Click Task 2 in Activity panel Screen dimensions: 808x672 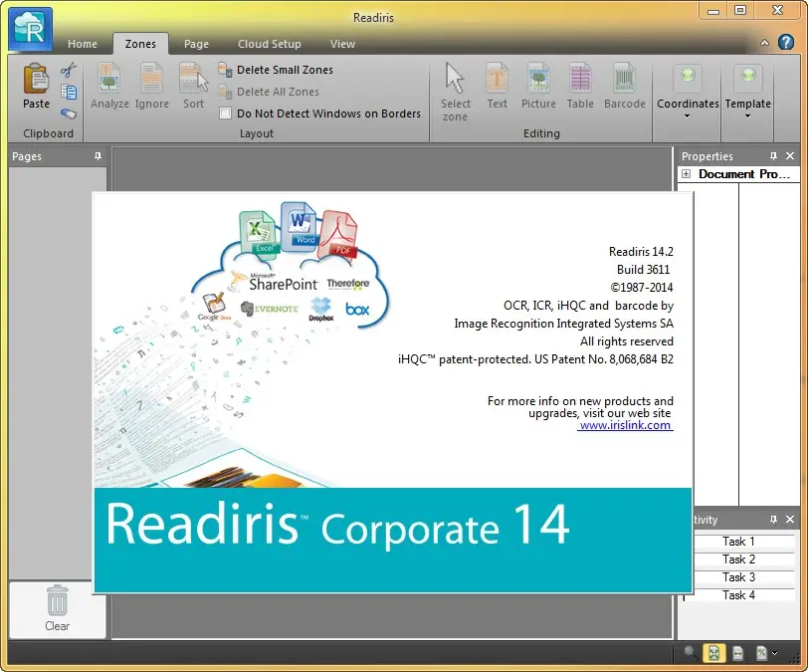[x=738, y=560]
